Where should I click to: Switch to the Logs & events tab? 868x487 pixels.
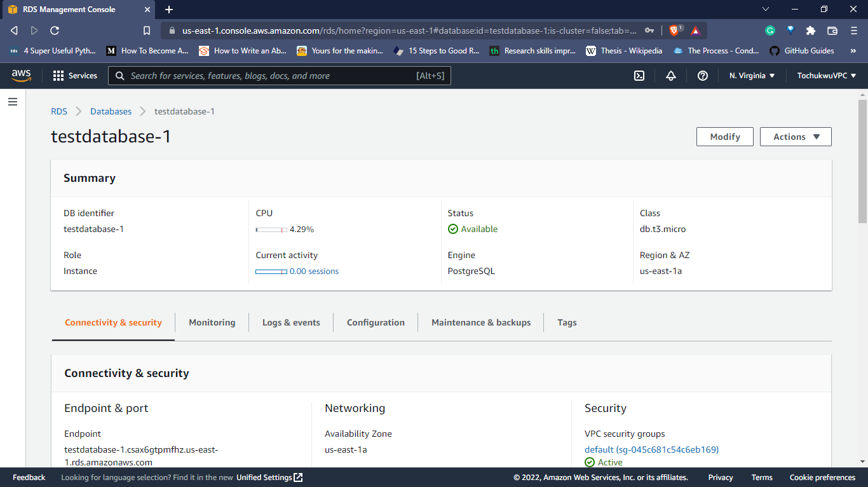click(291, 322)
